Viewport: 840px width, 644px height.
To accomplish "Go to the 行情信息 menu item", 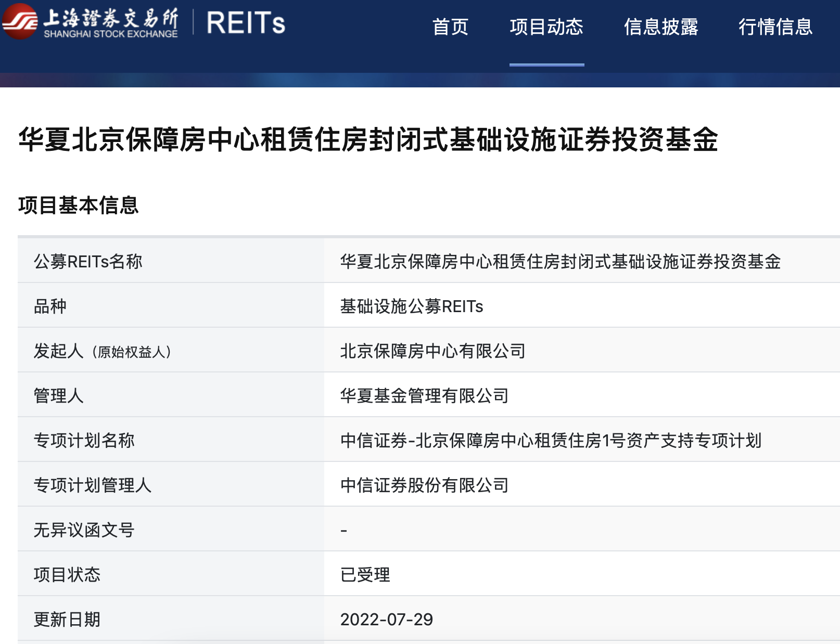I will tap(775, 27).
